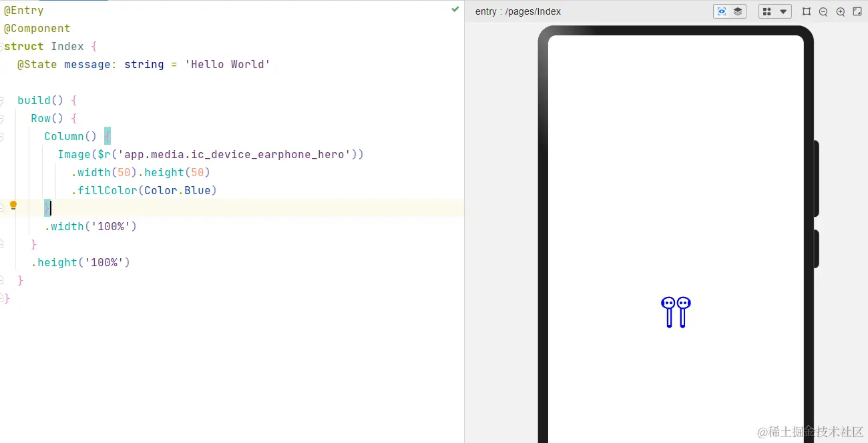
Task: Click the @Component decorator text
Action: pyautogui.click(x=37, y=29)
